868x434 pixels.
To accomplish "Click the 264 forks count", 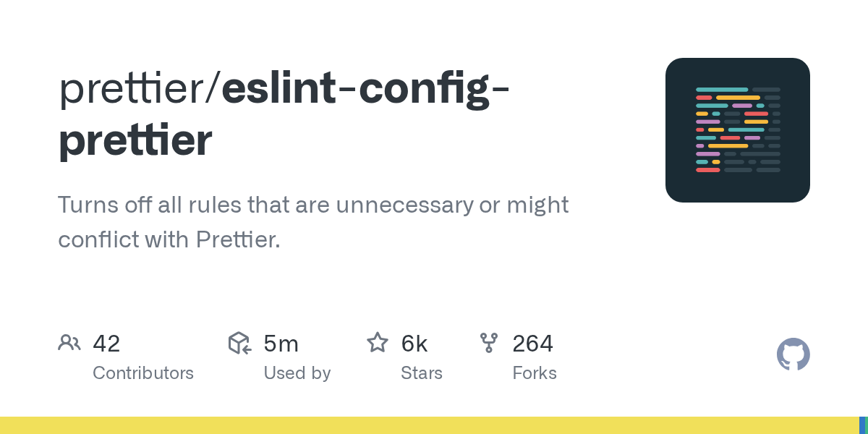I will coord(532,344).
